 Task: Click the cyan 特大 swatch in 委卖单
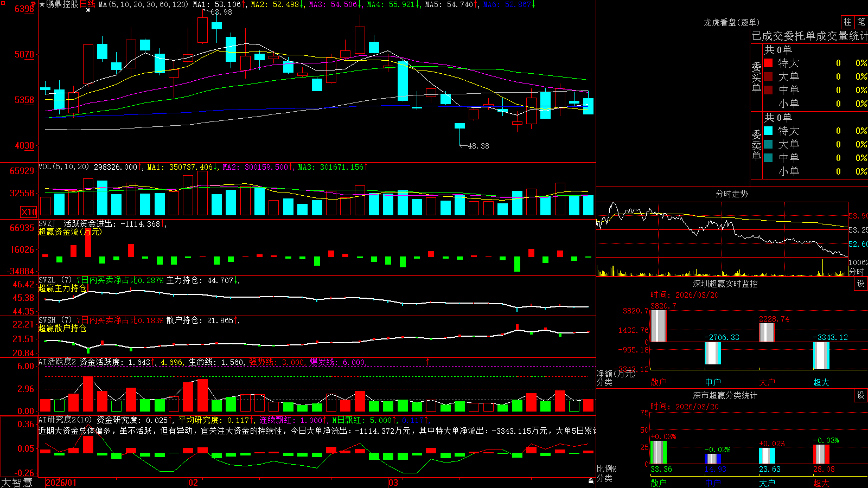tap(768, 131)
